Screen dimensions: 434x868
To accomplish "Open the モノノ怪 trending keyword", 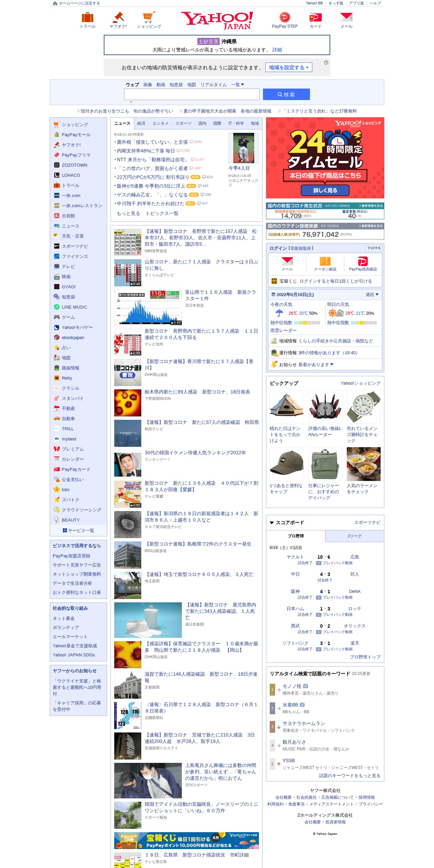I will 292,686.
